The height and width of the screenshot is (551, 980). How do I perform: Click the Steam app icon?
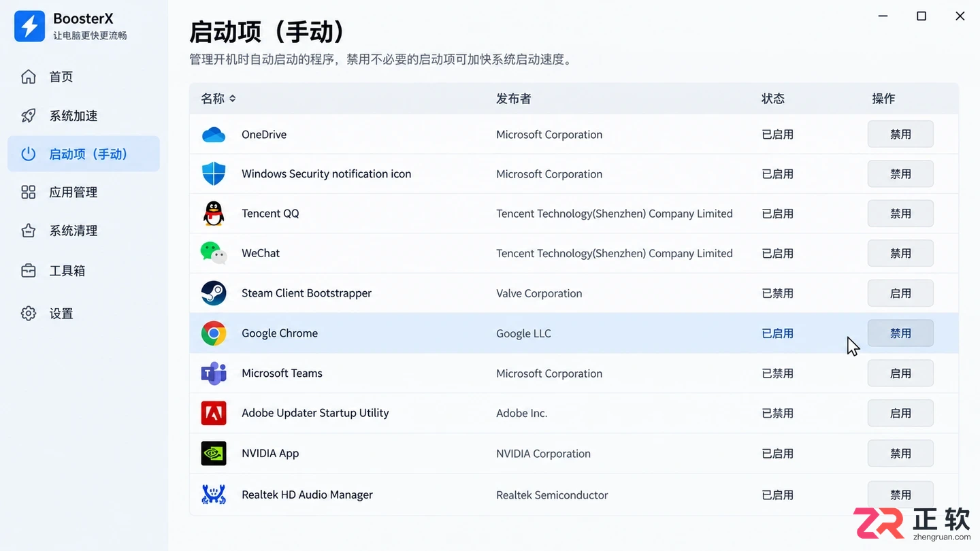pyautogui.click(x=214, y=293)
